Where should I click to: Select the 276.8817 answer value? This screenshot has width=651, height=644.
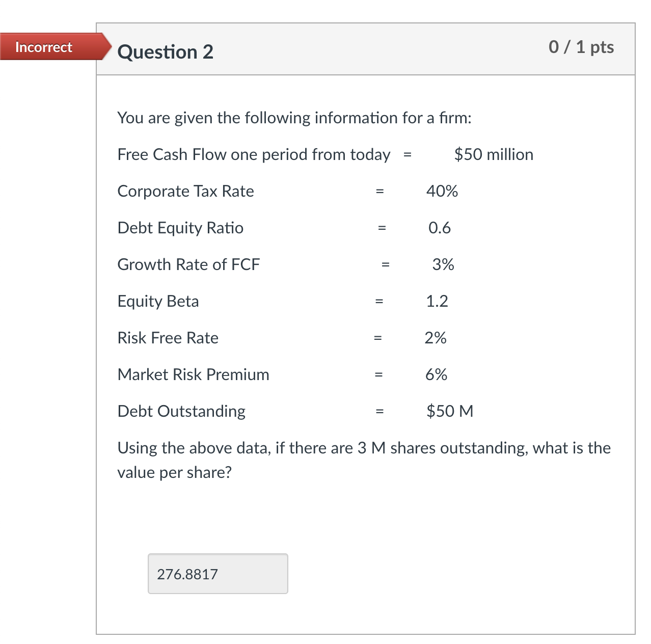(x=186, y=574)
